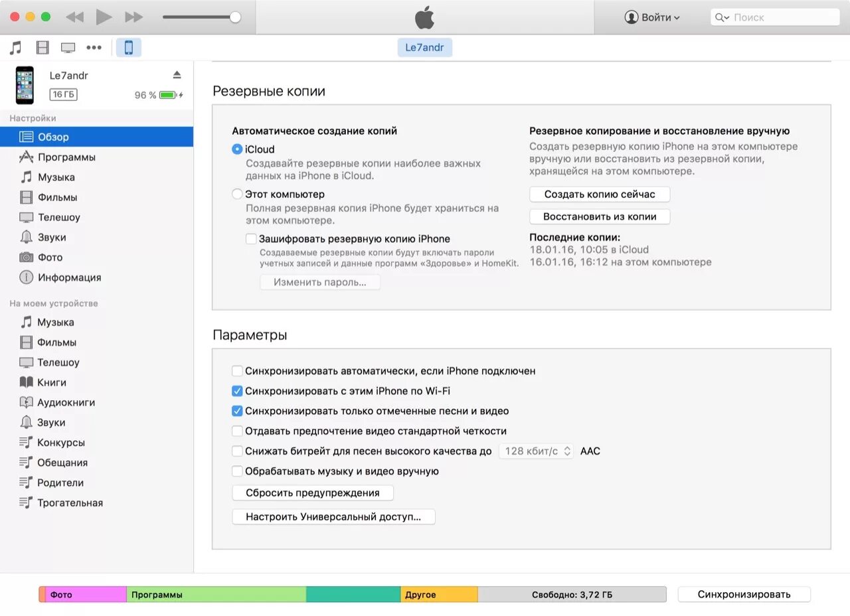Open Звуки under Настройки
This screenshot has width=850, height=616.
(x=96, y=237)
